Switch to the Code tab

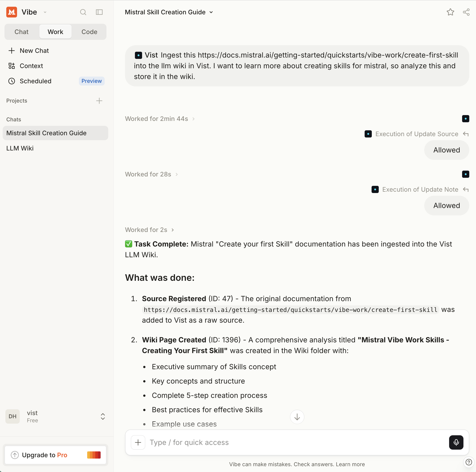(x=89, y=32)
